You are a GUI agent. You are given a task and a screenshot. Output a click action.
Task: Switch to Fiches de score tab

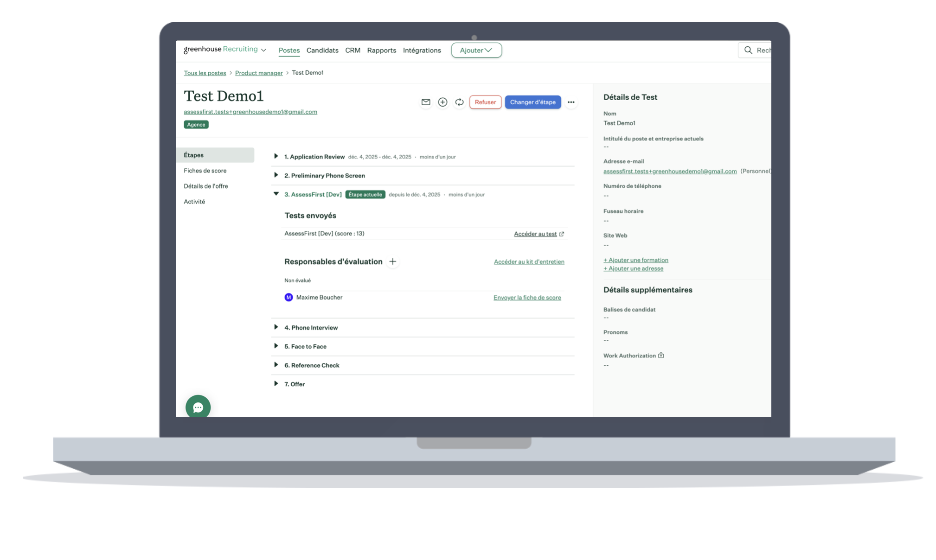click(x=205, y=171)
